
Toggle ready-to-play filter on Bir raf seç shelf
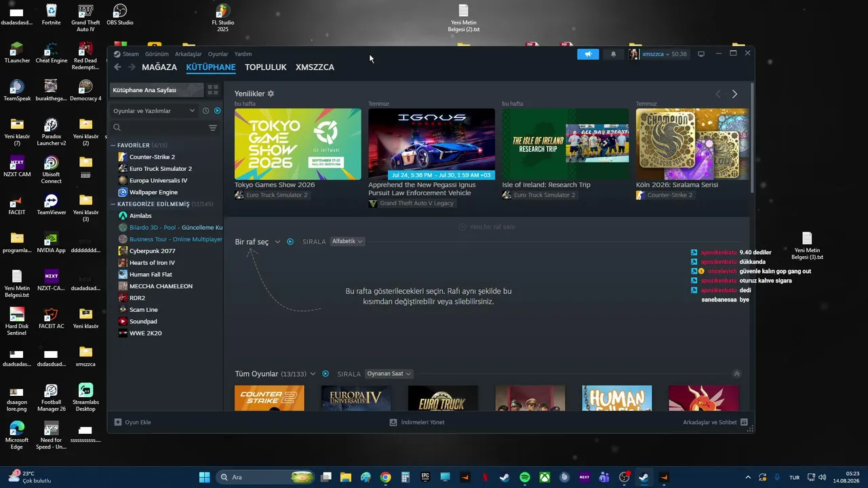[x=290, y=242]
